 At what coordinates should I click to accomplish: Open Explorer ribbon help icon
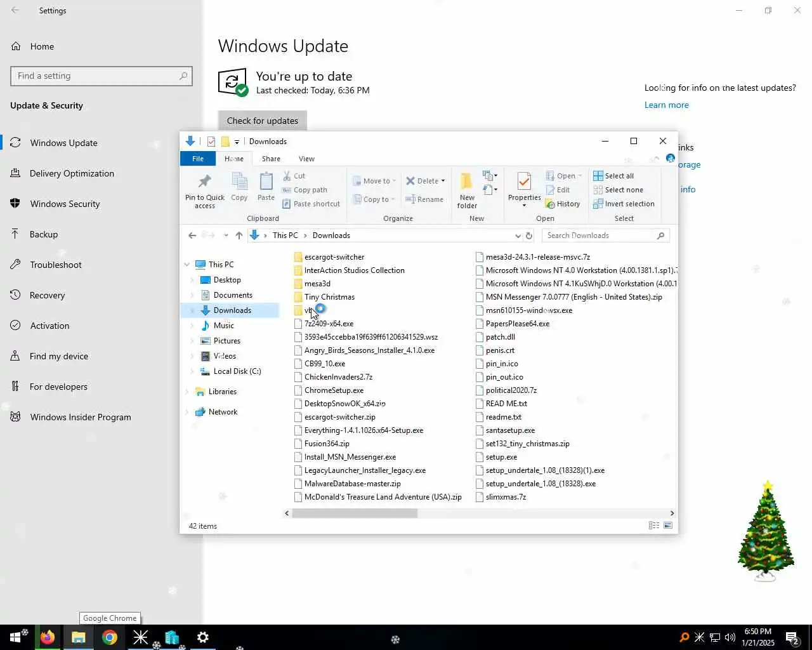[x=671, y=159]
